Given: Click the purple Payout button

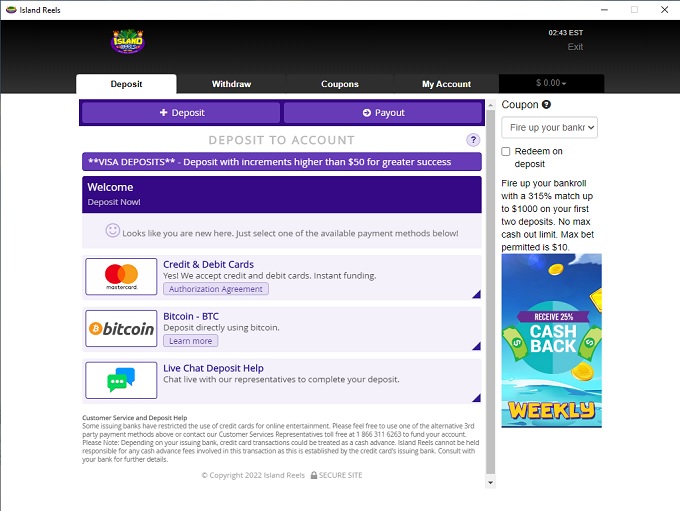Looking at the screenshot, I should [x=383, y=113].
